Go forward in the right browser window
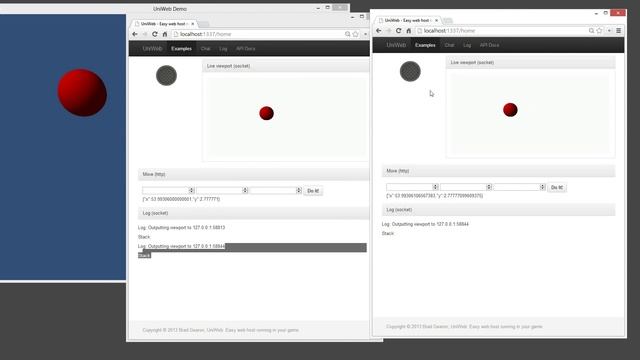Screen dimensions: 640x360 (389, 31)
